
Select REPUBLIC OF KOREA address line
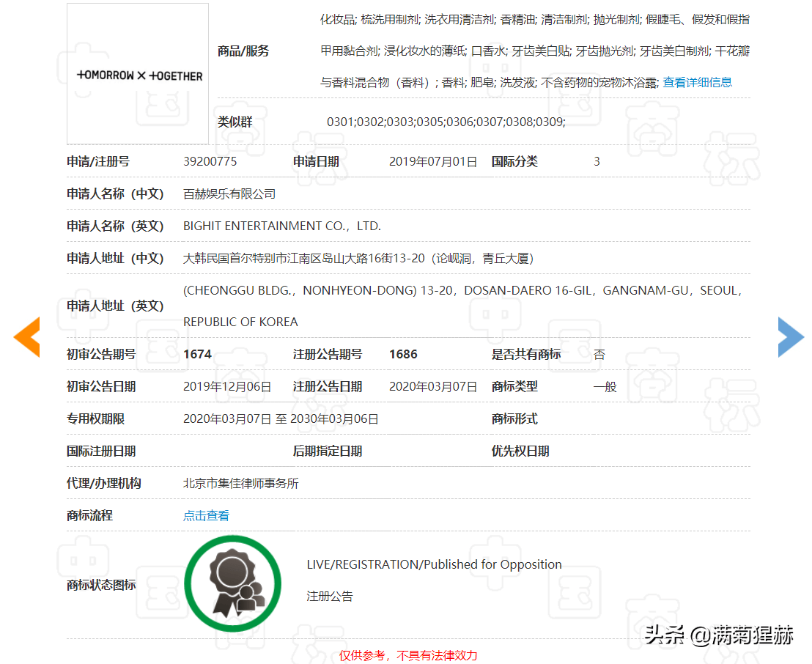[x=241, y=322]
